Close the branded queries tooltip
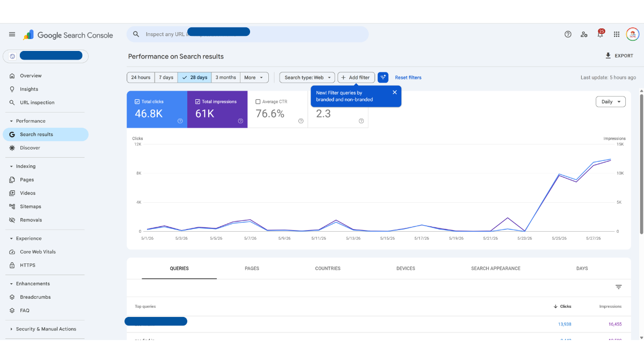The image size is (644, 362). 394,92
